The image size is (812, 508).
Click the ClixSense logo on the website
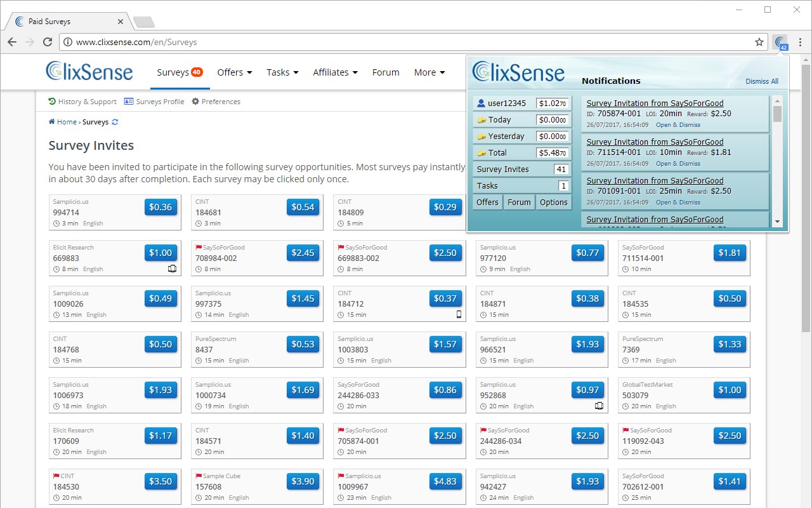click(89, 71)
